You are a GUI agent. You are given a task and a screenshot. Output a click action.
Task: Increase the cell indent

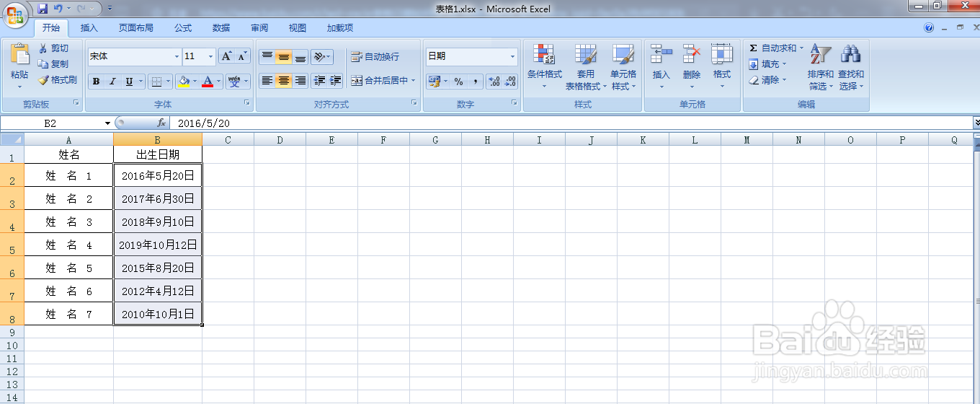pos(335,81)
